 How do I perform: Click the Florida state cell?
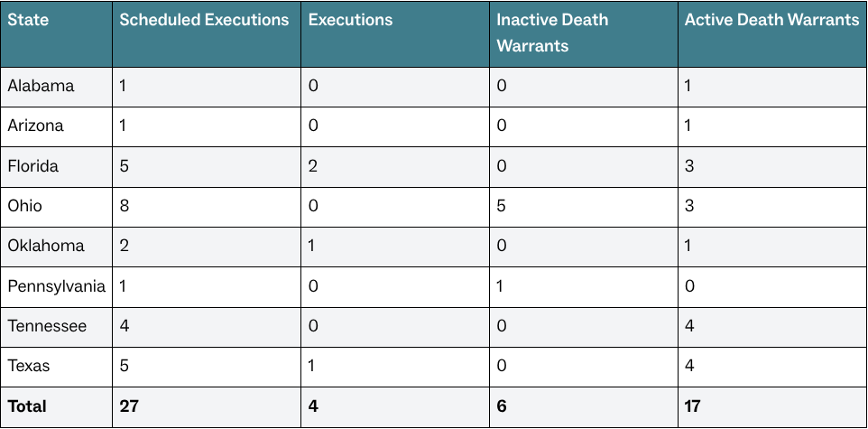(x=33, y=166)
